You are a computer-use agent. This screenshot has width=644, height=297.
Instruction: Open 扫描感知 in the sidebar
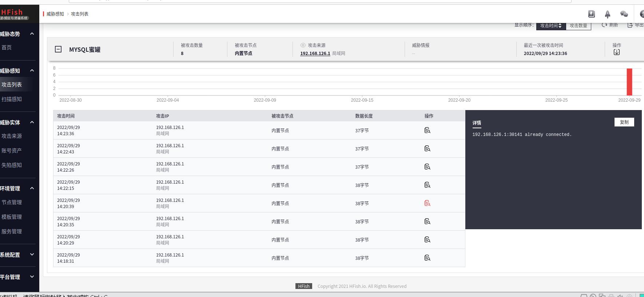[12, 99]
